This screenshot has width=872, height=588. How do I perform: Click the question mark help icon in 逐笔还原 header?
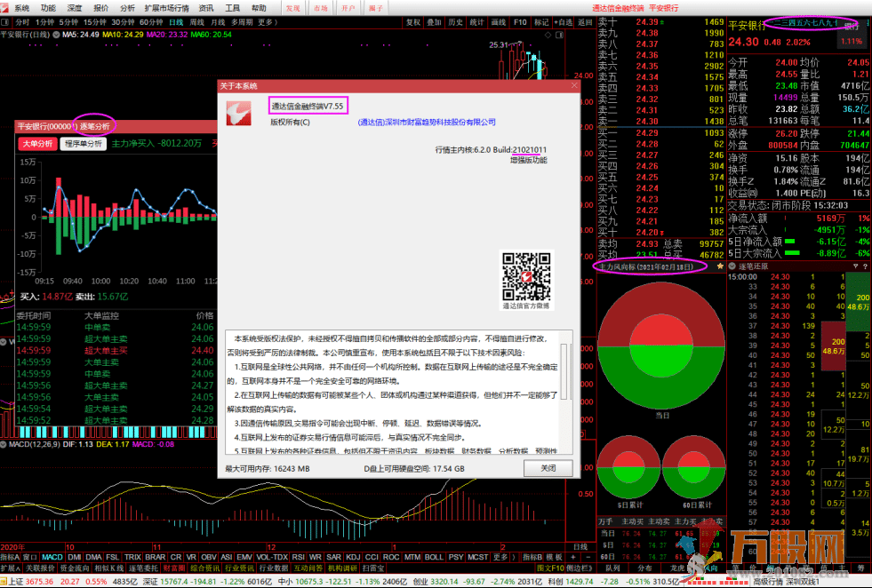(865, 266)
